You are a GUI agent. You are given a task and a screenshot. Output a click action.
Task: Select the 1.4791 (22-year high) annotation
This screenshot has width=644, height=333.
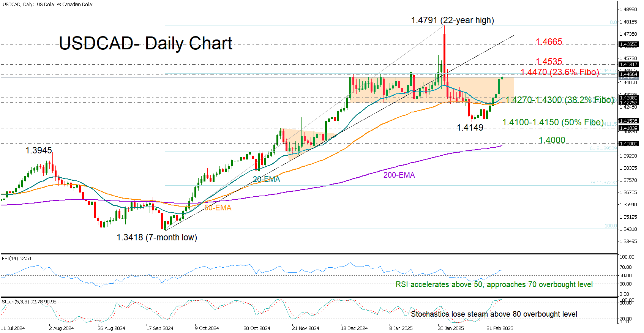point(452,21)
